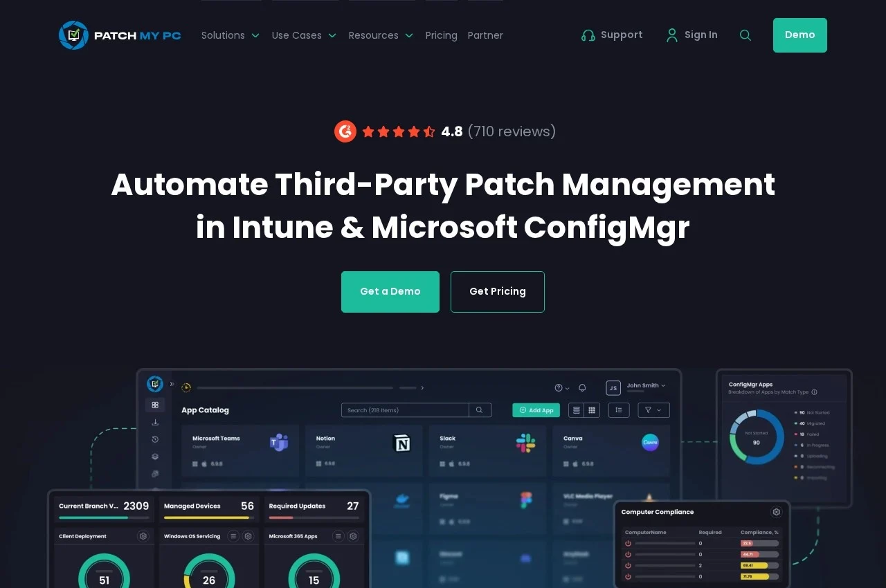
Task: Click Sign In
Action: coord(691,35)
